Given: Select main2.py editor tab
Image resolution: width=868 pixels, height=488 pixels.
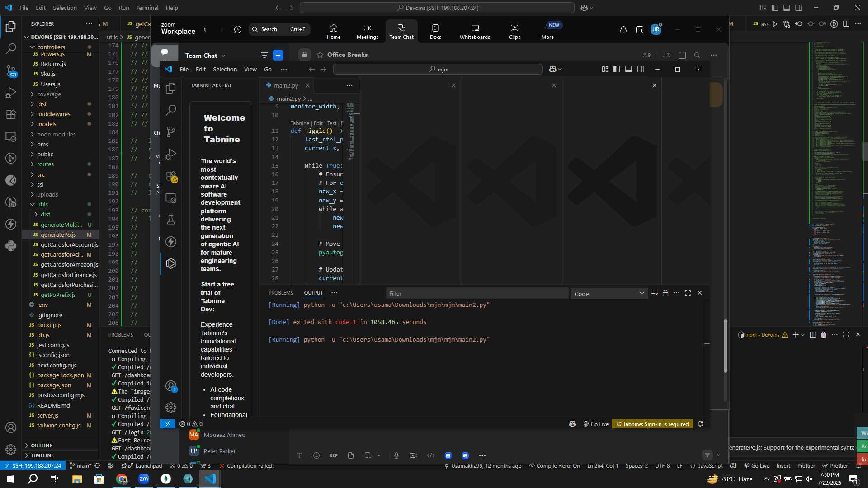Looking at the screenshot, I should (286, 85).
